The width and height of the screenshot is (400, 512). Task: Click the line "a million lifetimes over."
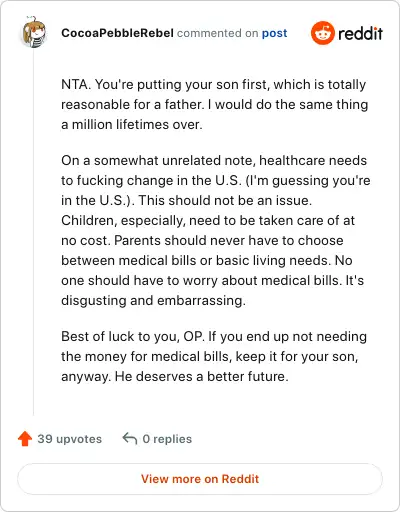(x=132, y=124)
